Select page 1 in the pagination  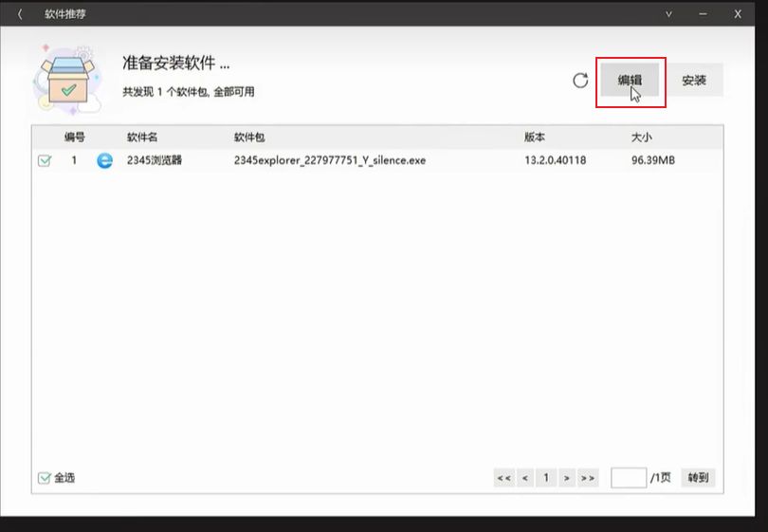(545, 478)
